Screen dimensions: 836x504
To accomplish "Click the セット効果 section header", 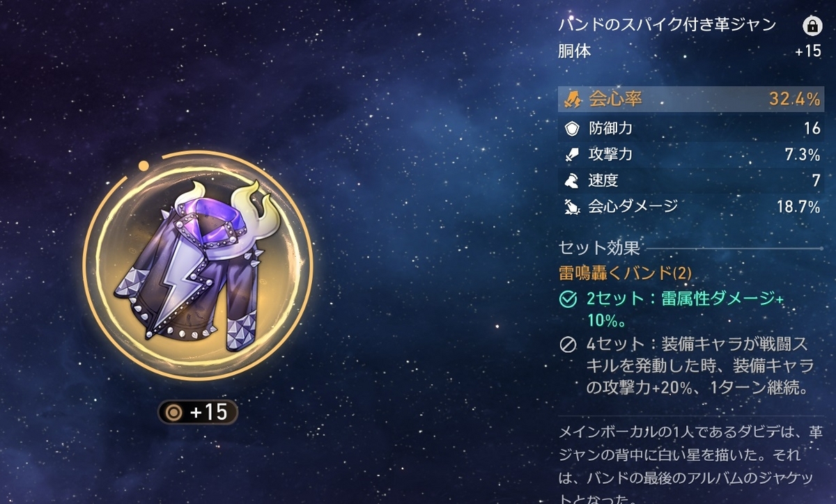I will [x=599, y=247].
